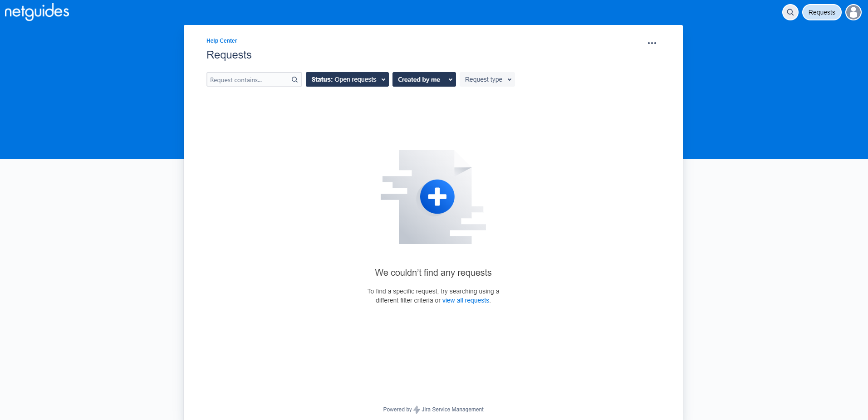This screenshot has width=868, height=420.
Task: Focus the Request contains search field
Action: (248, 80)
